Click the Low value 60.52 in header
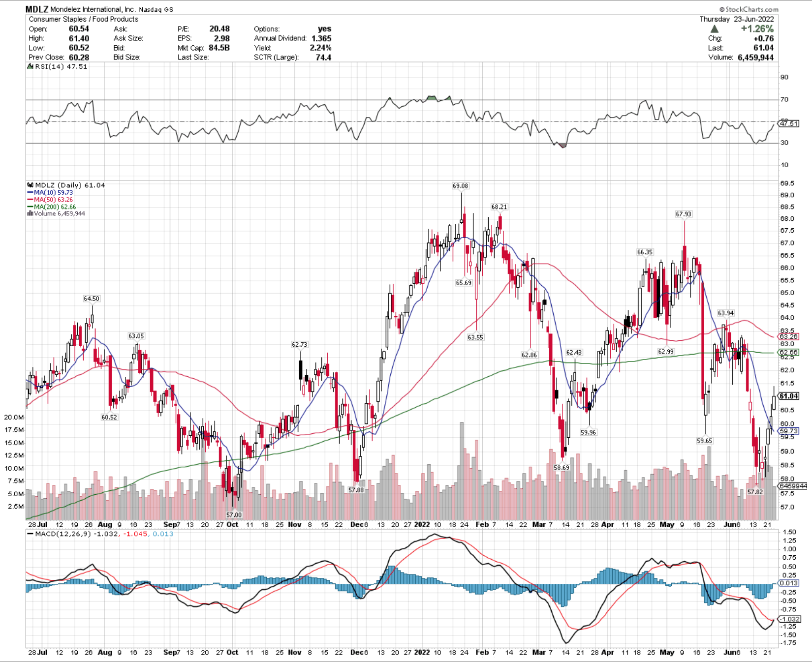The height and width of the screenshot is (662, 812). point(79,48)
